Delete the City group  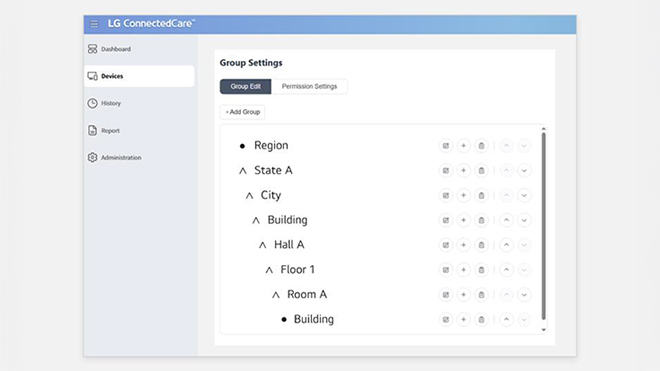pos(481,195)
